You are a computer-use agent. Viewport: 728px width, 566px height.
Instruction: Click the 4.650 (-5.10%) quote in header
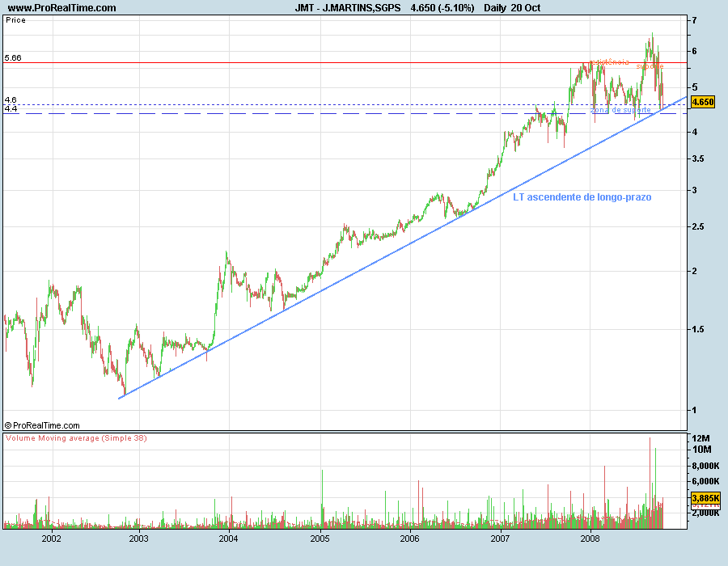(x=442, y=8)
